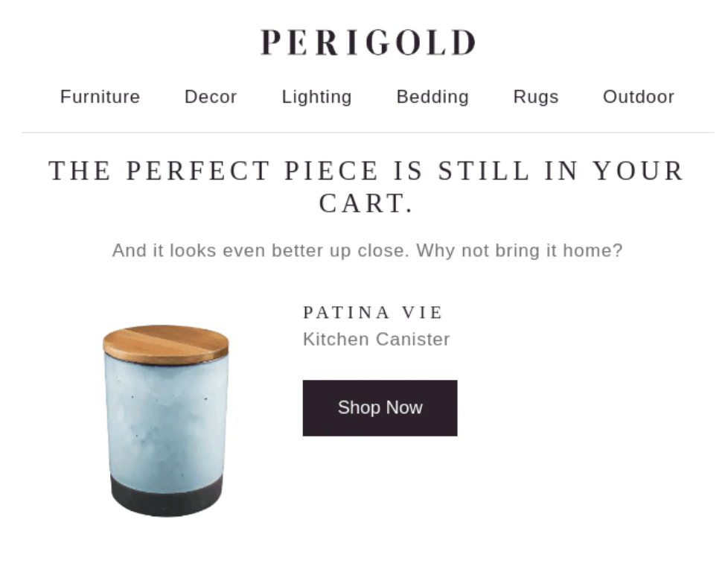Click the word "CART." in the headline
The height and width of the screenshot is (572, 728).
click(x=365, y=203)
